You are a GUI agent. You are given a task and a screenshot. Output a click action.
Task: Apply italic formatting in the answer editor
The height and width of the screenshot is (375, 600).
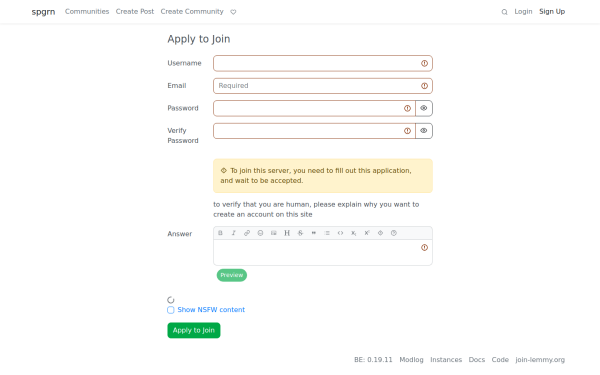point(233,233)
